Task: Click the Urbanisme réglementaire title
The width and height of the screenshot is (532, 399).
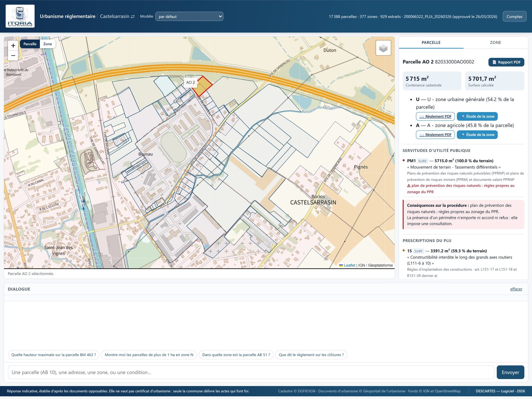Action: [x=67, y=16]
